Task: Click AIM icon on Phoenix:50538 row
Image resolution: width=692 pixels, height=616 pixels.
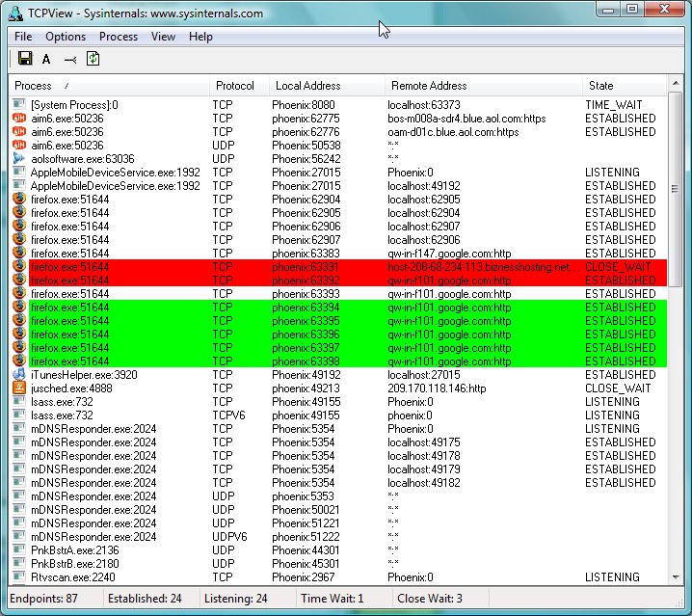Action: [19, 145]
